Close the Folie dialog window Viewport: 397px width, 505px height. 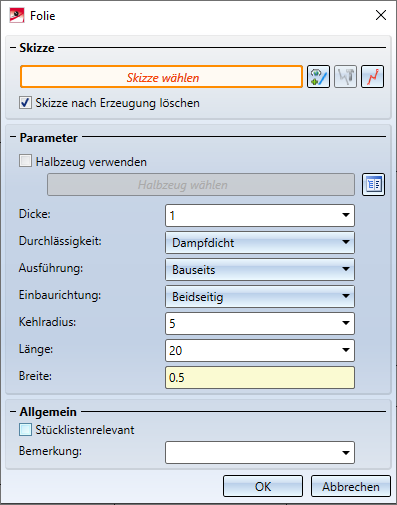tap(381, 15)
